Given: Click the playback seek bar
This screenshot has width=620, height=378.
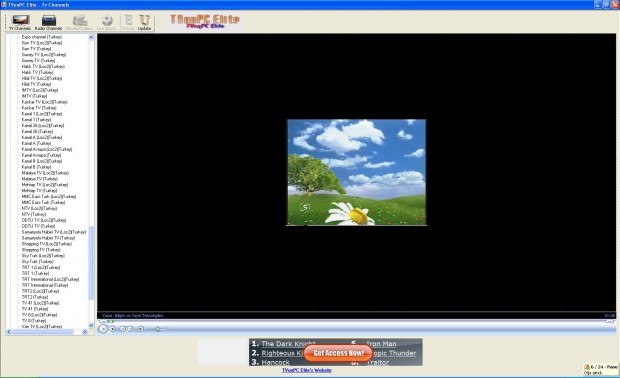Looking at the screenshot, I should click(x=357, y=321).
